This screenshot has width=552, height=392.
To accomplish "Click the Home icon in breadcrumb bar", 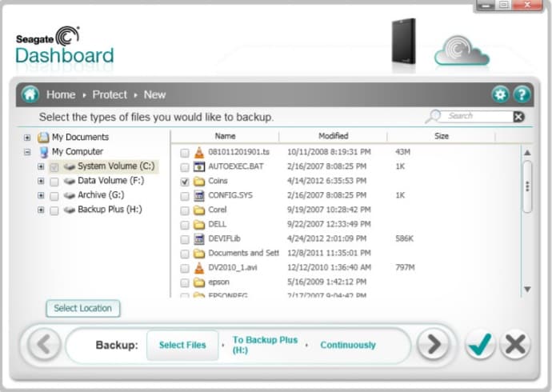I will [30, 94].
